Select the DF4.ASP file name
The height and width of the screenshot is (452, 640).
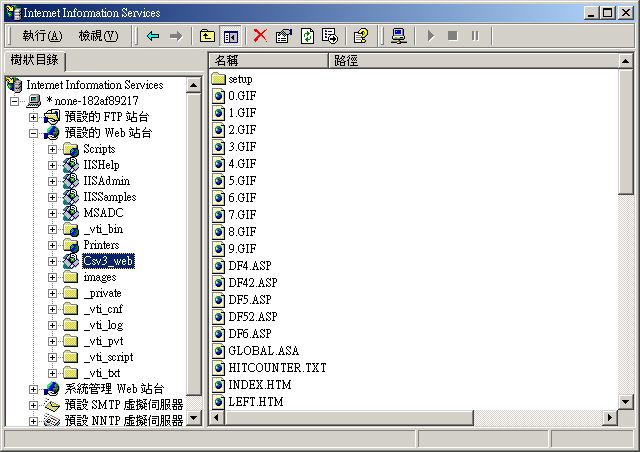pyautogui.click(x=250, y=266)
